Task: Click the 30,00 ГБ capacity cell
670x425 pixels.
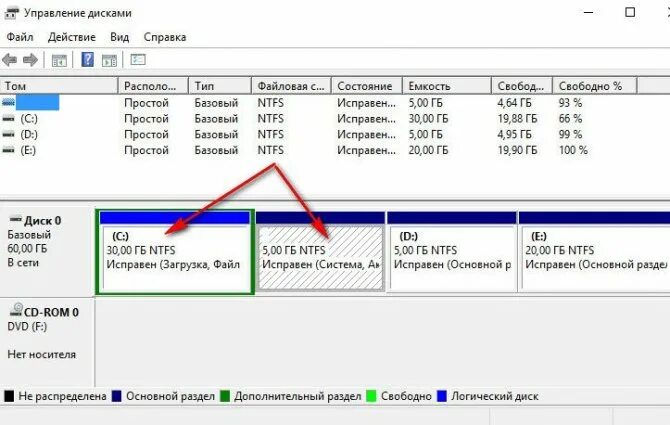Action: pyautogui.click(x=428, y=119)
